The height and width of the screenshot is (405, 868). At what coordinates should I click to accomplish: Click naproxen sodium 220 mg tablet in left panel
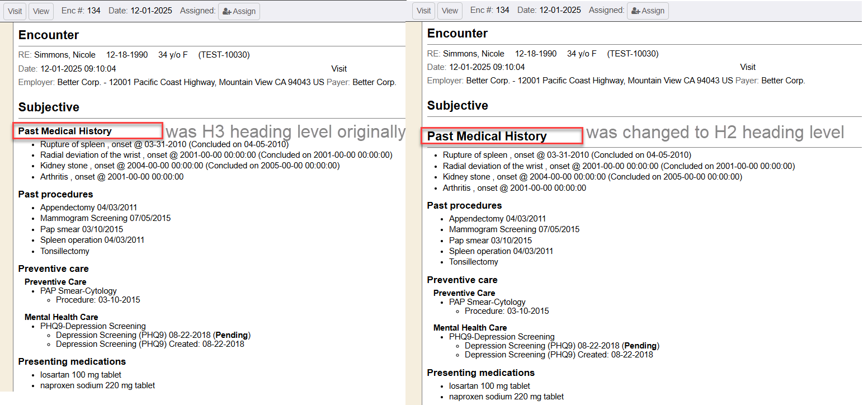[x=97, y=385]
